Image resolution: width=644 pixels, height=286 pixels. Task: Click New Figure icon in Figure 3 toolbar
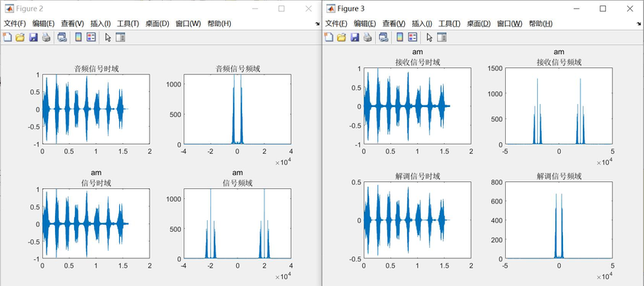[x=328, y=37]
